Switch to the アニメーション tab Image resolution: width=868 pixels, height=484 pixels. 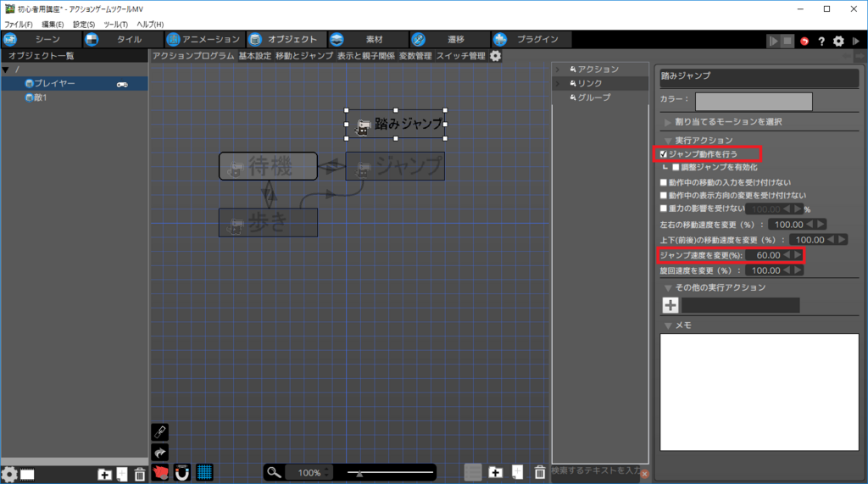[204, 39]
